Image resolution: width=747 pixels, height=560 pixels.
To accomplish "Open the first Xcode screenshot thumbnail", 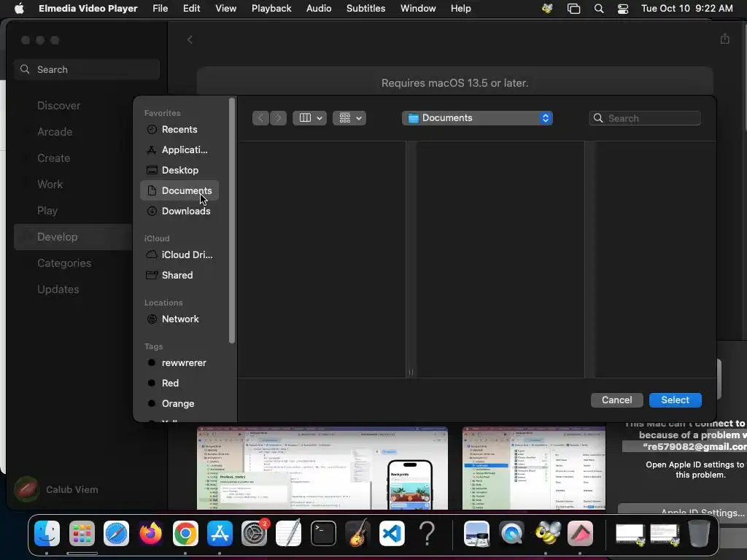I will point(322,469).
